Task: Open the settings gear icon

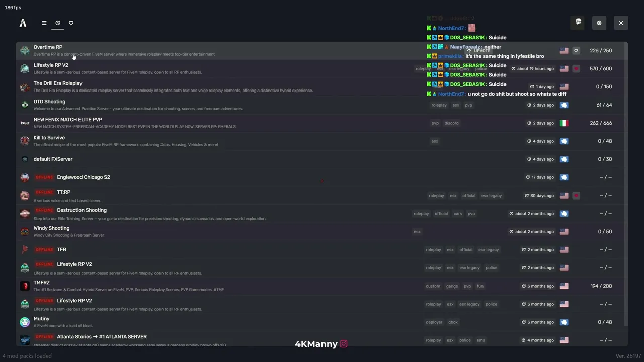Action: [599, 23]
